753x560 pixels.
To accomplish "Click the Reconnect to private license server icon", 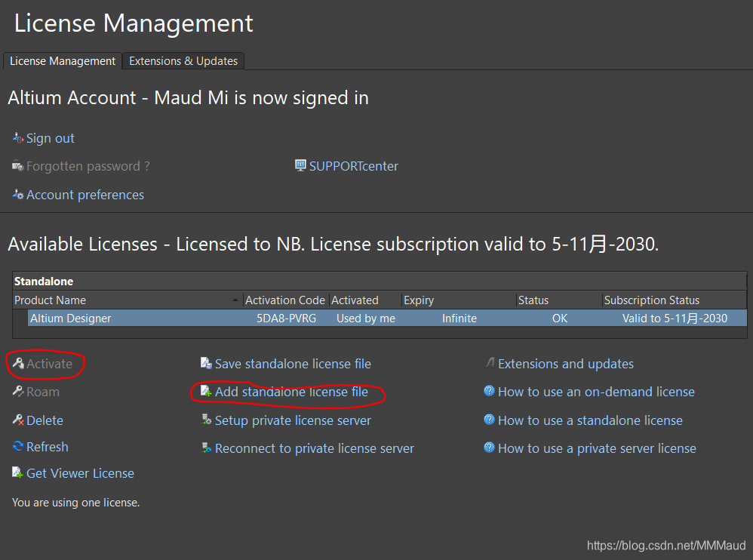I will point(206,448).
